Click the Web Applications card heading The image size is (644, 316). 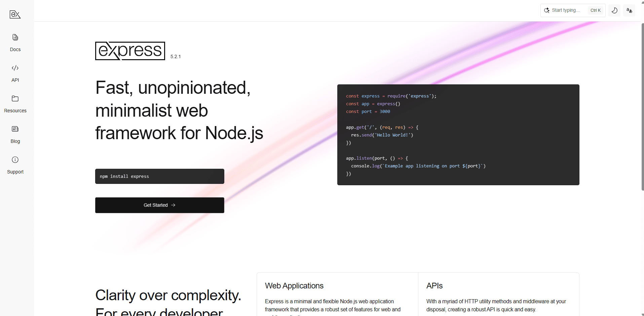(294, 286)
